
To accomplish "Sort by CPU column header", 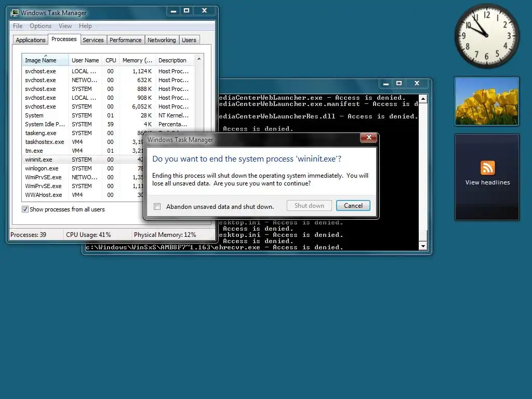I will 111,60.
